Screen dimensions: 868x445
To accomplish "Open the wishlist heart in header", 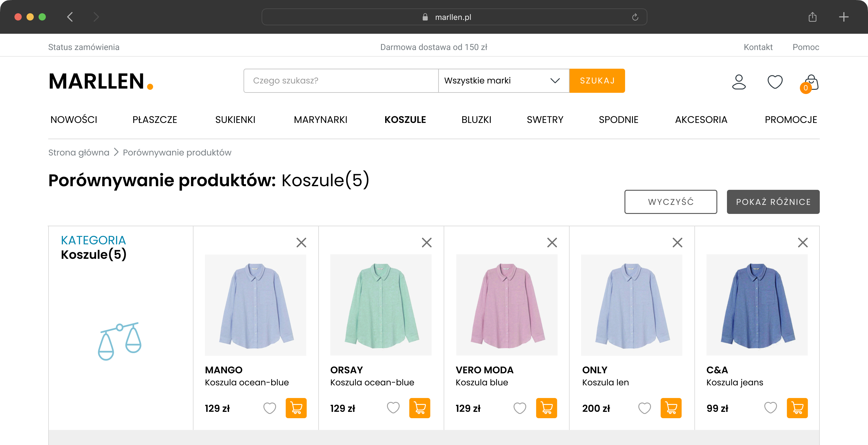I will click(x=775, y=82).
